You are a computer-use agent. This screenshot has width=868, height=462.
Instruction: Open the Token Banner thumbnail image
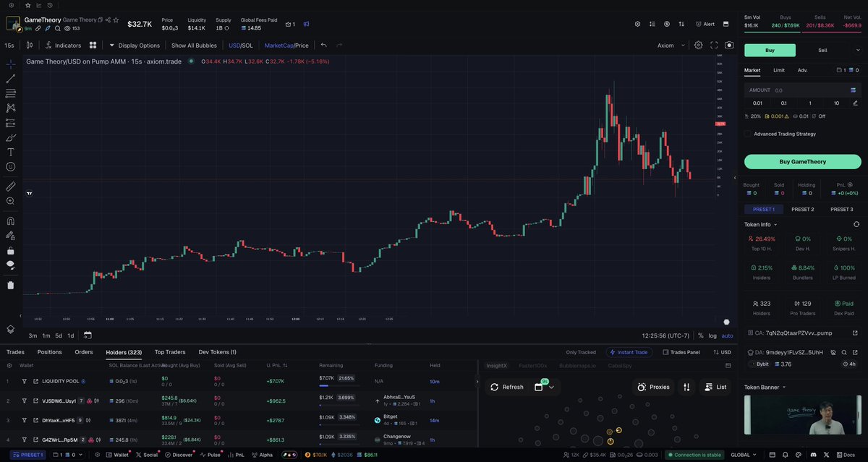tap(802, 416)
